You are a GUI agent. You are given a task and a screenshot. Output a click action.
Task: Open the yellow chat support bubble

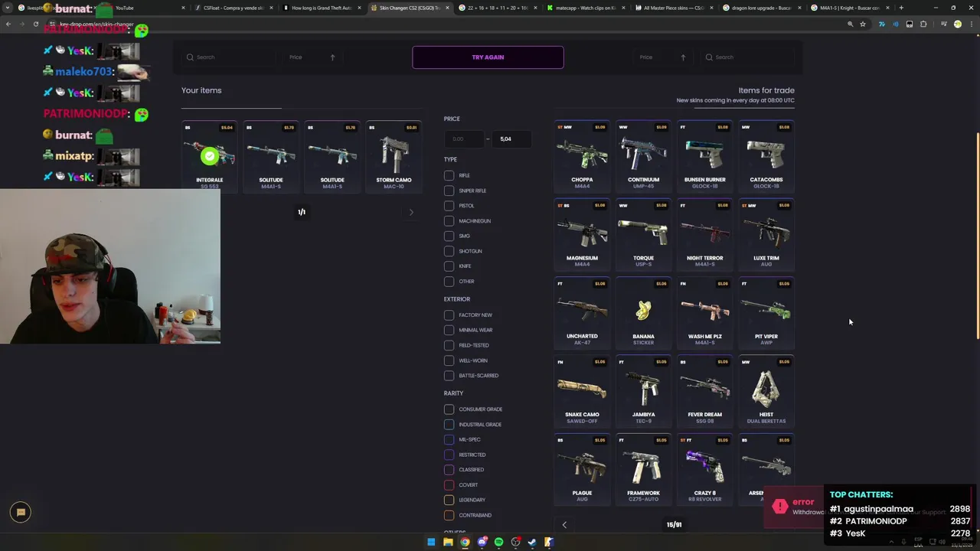tap(21, 512)
